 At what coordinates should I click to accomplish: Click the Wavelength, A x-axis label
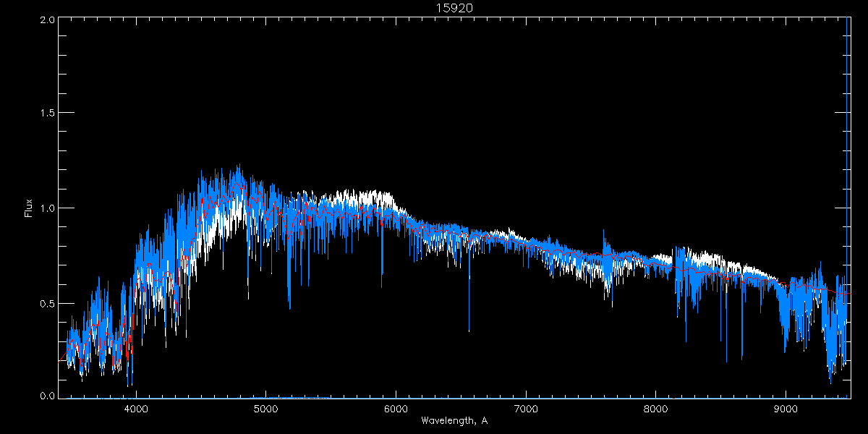coord(454,420)
